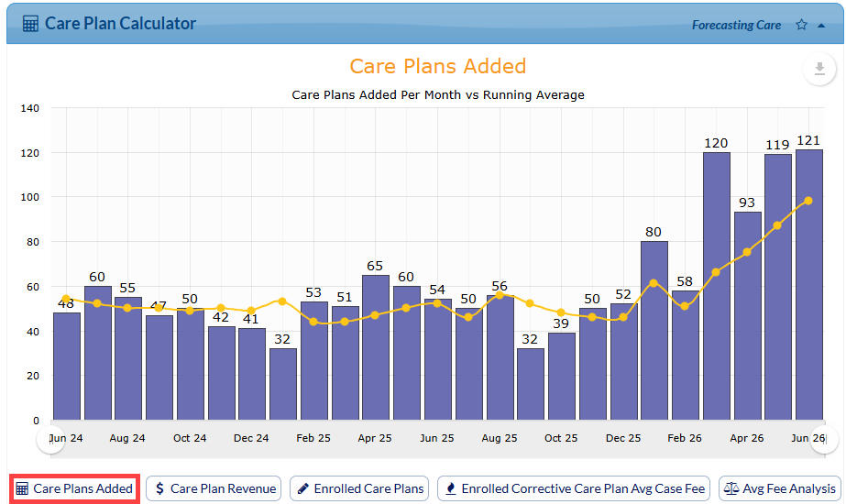
Task: Click the scales icon on Avg Fee Analysis
Action: point(731,489)
